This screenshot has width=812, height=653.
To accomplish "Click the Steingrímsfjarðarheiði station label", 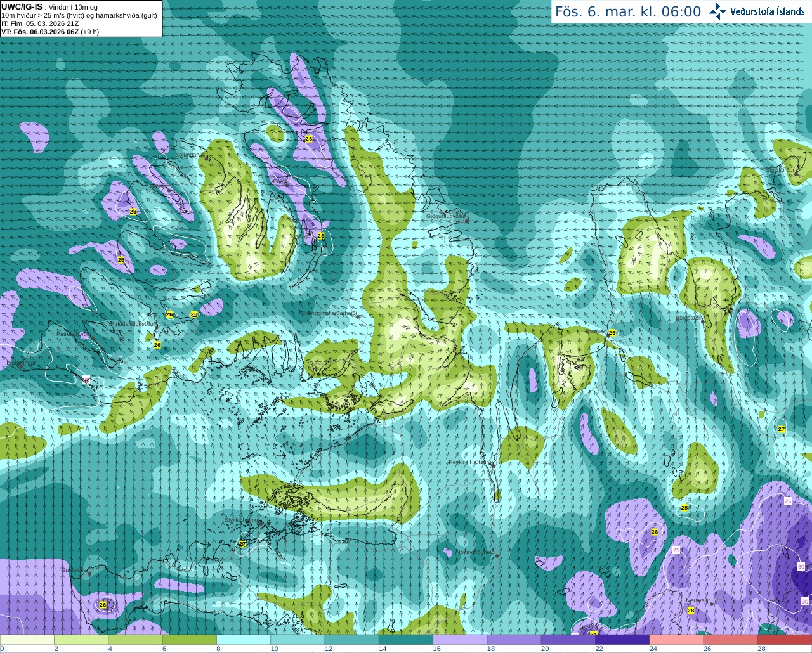I will [x=329, y=313].
